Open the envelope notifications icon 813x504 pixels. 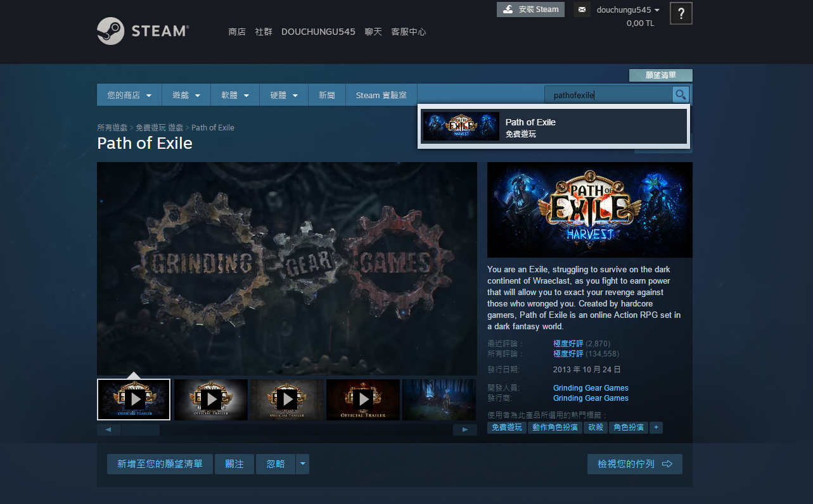tap(582, 9)
